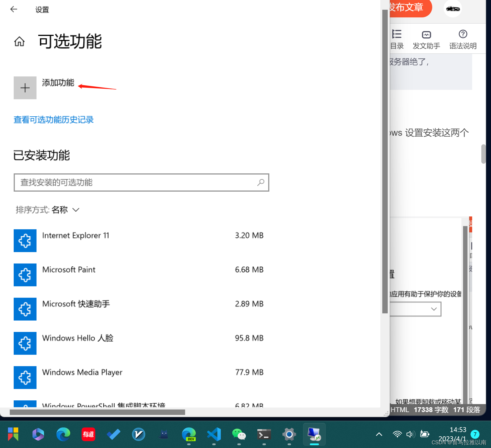Open the volume speaker tray icon
The height and width of the screenshot is (448, 491).
[411, 434]
